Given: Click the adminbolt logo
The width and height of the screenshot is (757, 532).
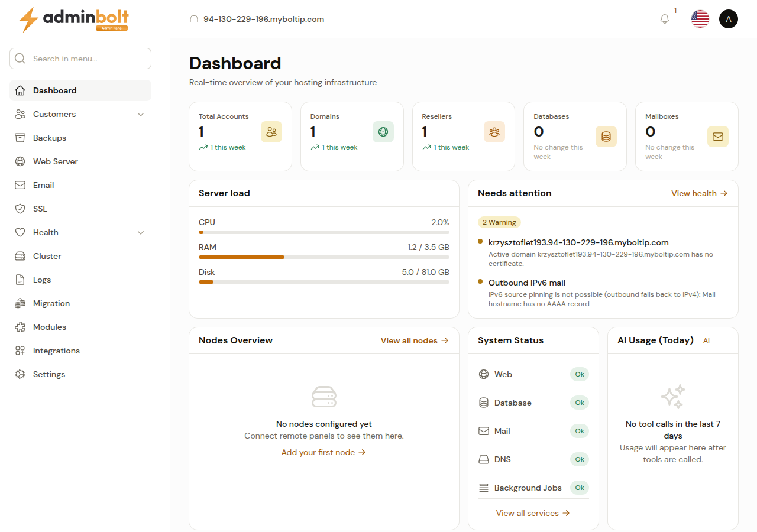Looking at the screenshot, I should click(x=74, y=20).
